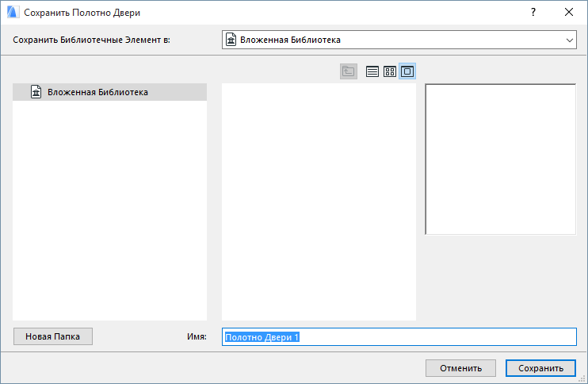Close the Сохранить Полотно Двери dialog
The width and height of the screenshot is (588, 384).
pyautogui.click(x=568, y=13)
